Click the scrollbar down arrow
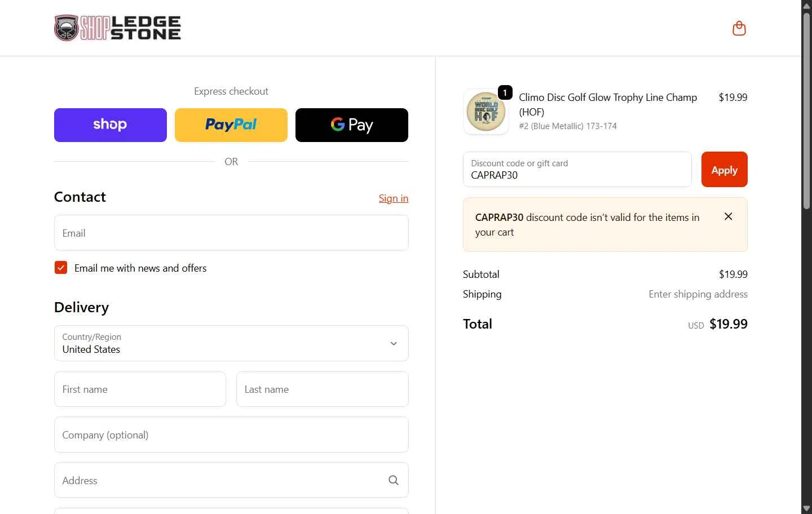Image resolution: width=812 pixels, height=514 pixels. tap(807, 509)
